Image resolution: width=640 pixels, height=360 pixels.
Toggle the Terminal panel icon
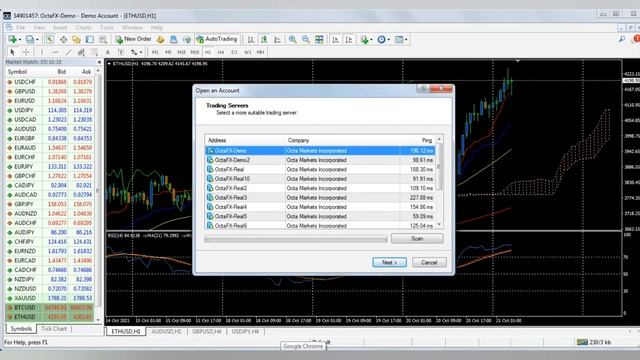coord(89,40)
